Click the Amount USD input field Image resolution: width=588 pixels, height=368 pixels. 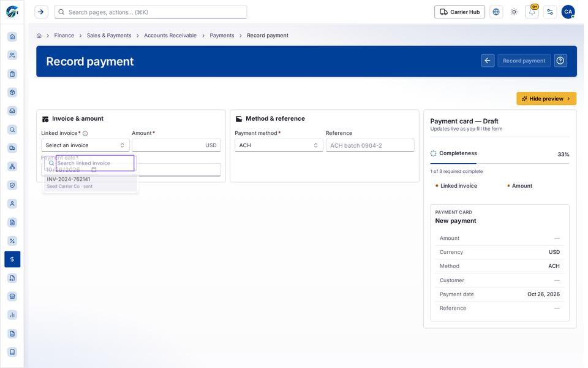point(176,145)
